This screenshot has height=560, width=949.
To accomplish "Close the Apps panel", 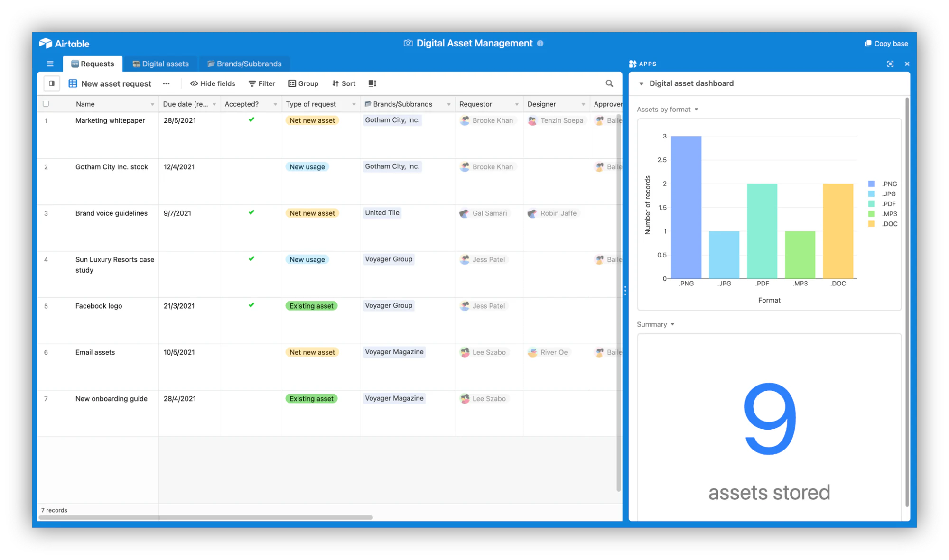I will (x=907, y=64).
